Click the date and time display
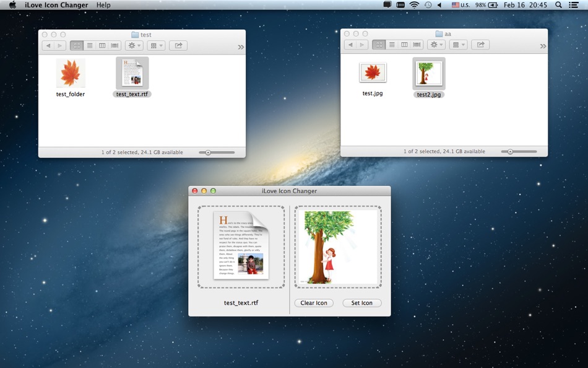The image size is (588, 368). [x=525, y=5]
